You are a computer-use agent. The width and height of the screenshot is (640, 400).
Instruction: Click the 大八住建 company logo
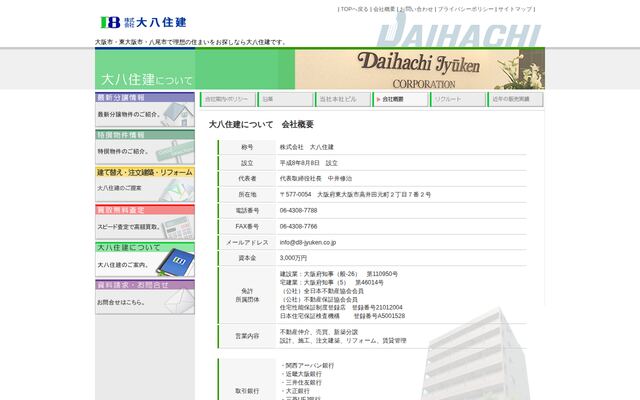pyautogui.click(x=143, y=22)
